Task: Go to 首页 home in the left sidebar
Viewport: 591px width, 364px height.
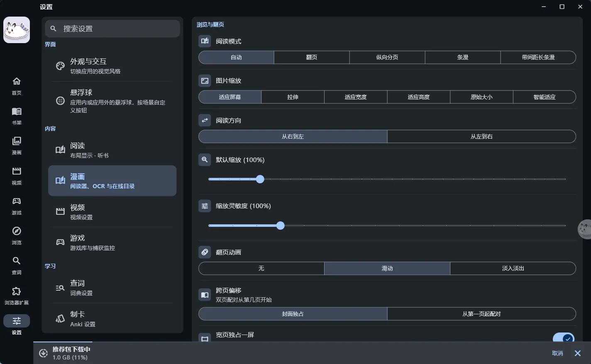Action: [x=17, y=86]
